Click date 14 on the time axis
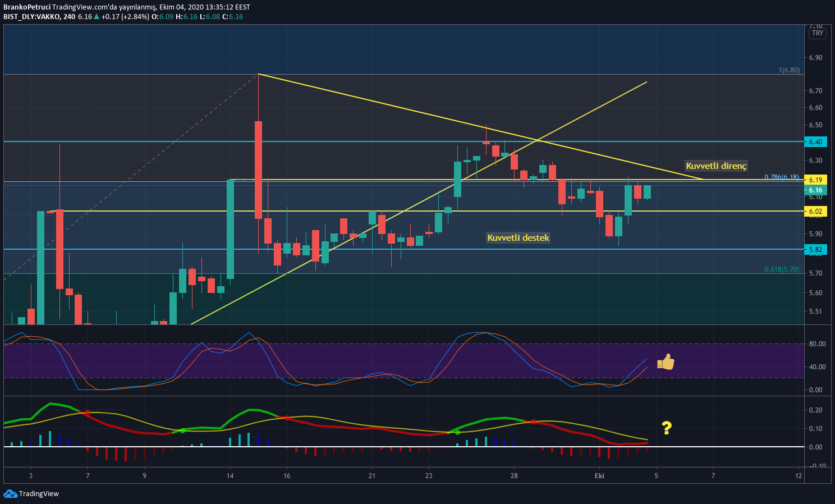The width and height of the screenshot is (835, 504). tap(230, 476)
